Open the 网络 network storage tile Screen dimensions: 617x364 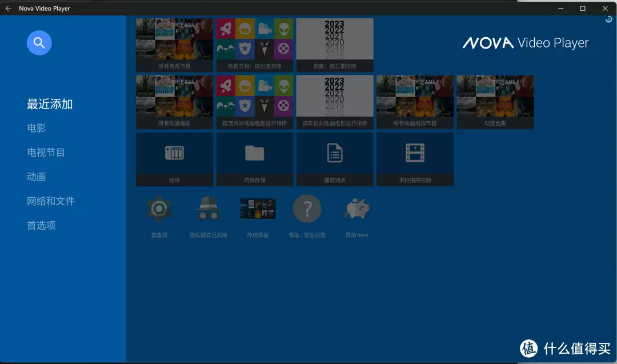click(174, 159)
